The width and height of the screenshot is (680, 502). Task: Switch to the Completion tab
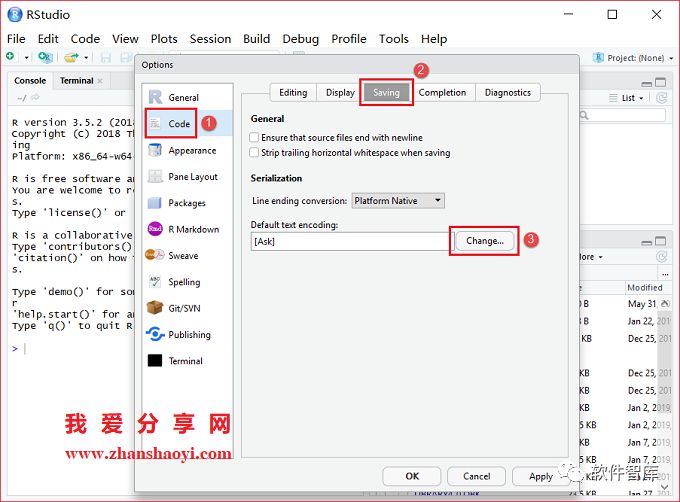point(442,93)
